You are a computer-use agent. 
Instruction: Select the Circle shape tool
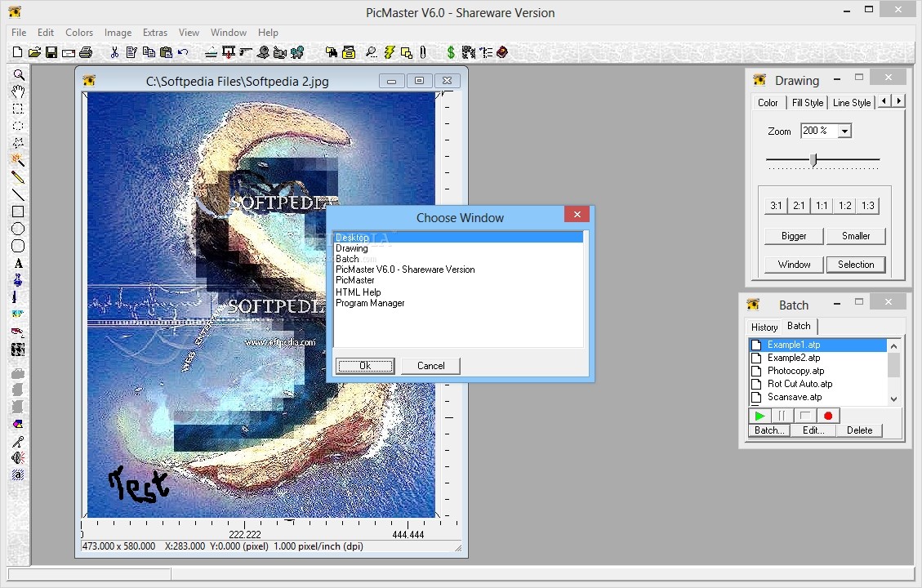(x=18, y=229)
